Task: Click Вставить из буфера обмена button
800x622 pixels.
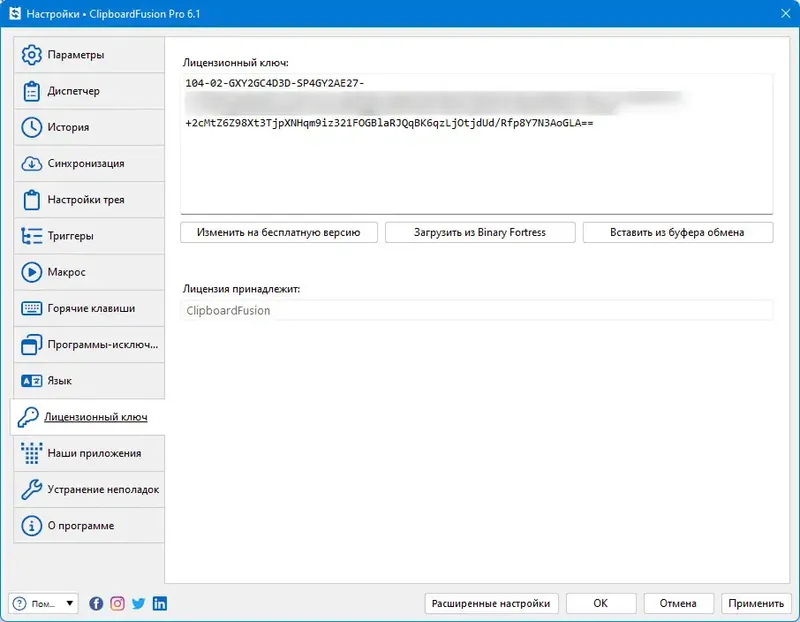Action: point(678,233)
